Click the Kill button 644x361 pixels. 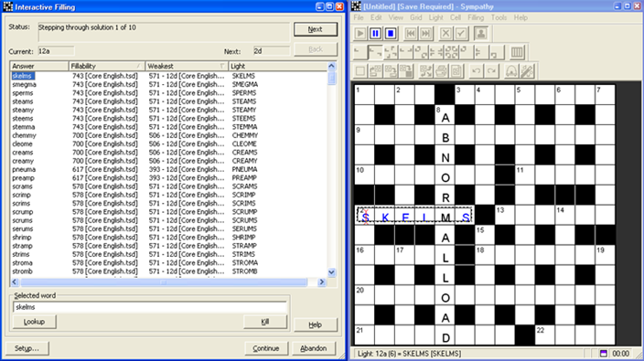coord(265,322)
